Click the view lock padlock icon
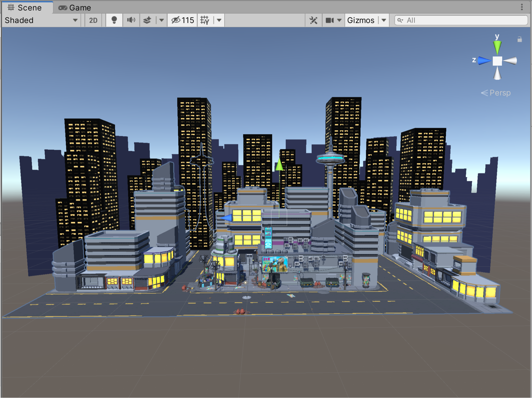Image resolution: width=532 pixels, height=398 pixels. tap(519, 39)
